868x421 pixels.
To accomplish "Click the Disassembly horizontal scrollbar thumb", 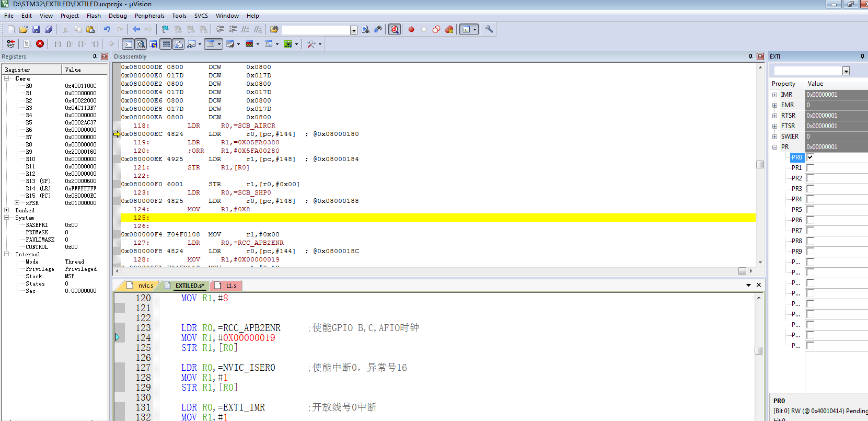I will click(x=742, y=271).
